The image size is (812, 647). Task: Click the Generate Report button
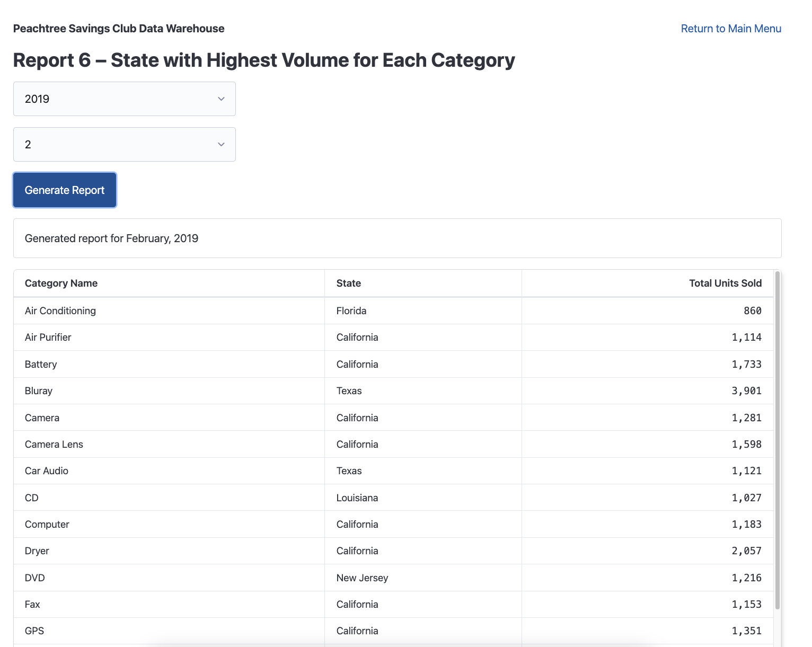pos(64,190)
